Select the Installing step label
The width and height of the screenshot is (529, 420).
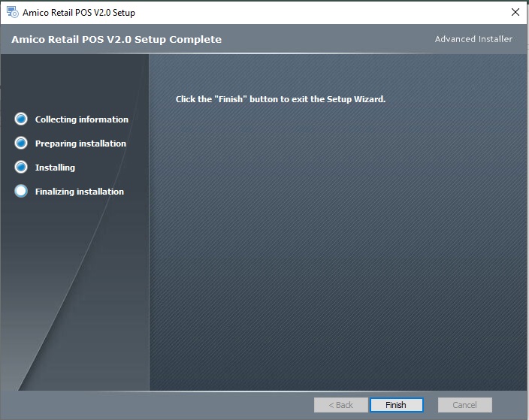55,168
